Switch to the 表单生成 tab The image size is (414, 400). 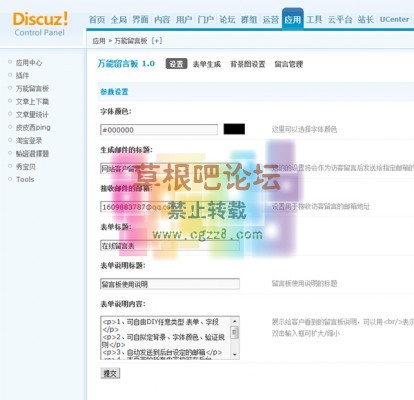click(207, 64)
